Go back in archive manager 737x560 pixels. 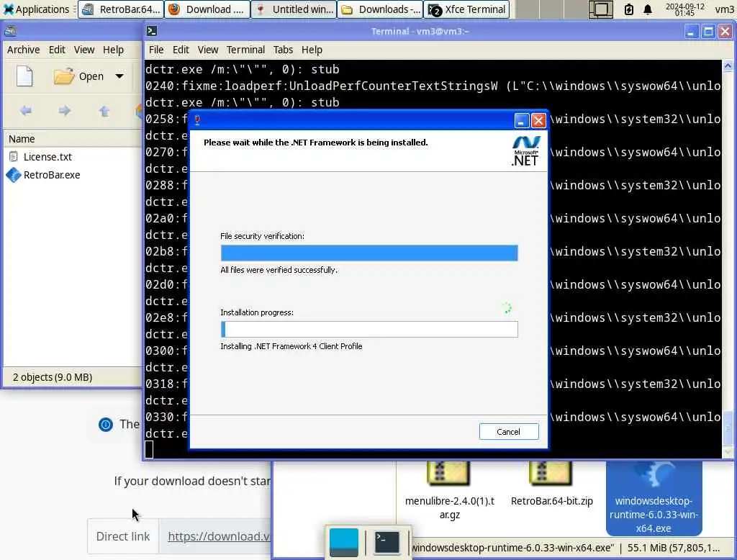tap(26, 111)
